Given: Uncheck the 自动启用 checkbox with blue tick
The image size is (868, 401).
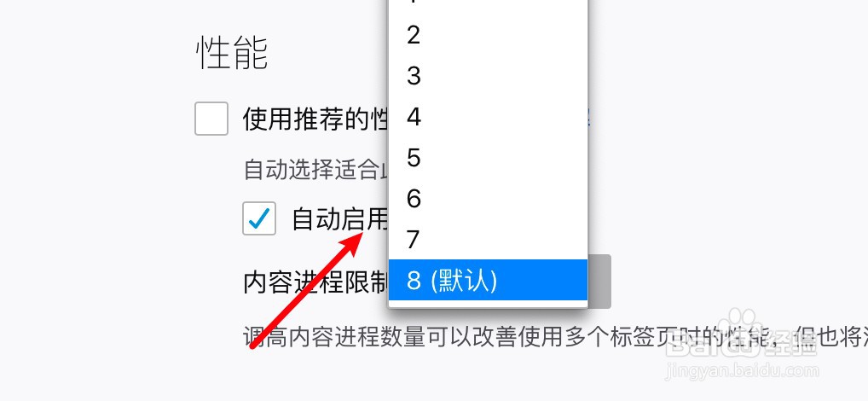Looking at the screenshot, I should pos(259,218).
